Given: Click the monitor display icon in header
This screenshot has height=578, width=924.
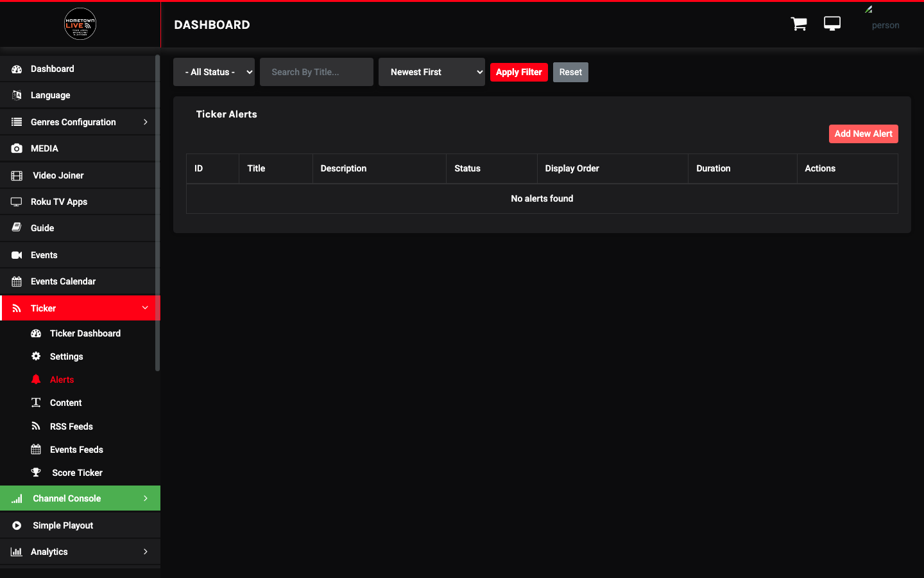Looking at the screenshot, I should [x=832, y=24].
